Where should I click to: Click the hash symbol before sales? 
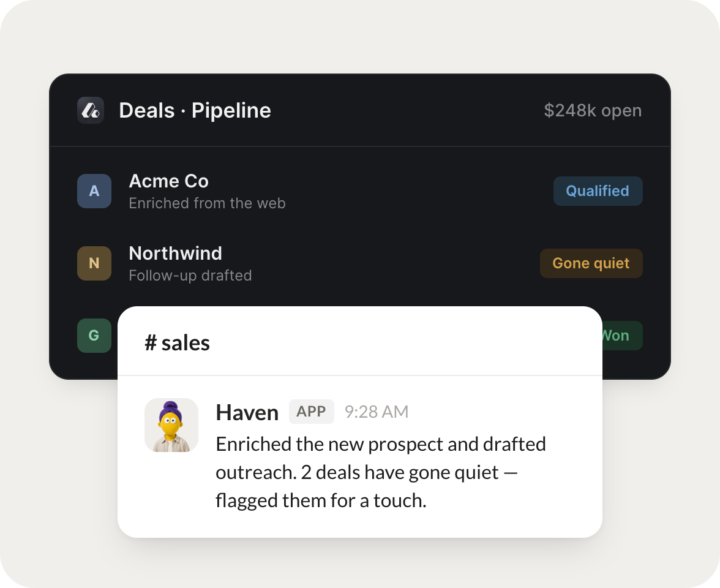pos(151,343)
